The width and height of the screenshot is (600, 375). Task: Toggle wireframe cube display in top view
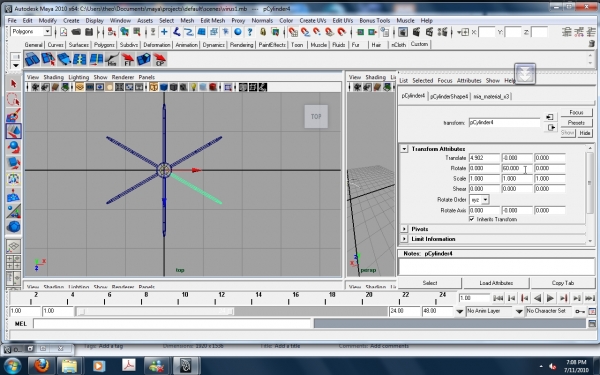tap(154, 87)
